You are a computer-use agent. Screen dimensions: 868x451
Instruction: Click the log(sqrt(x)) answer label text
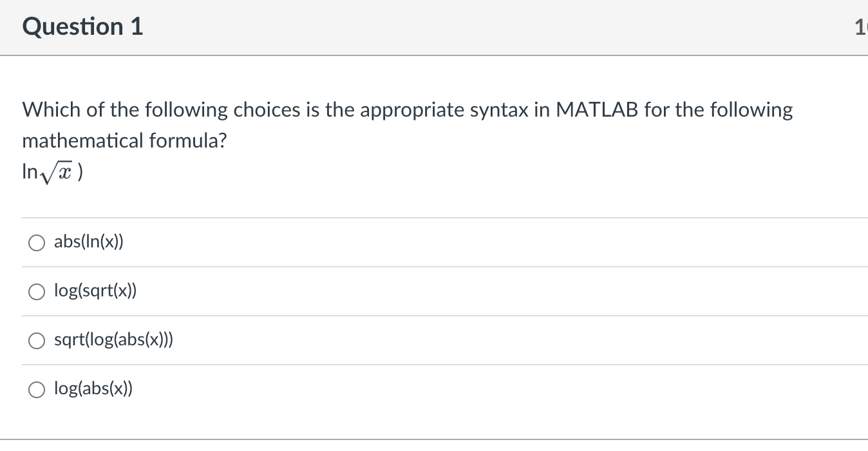coord(95,291)
